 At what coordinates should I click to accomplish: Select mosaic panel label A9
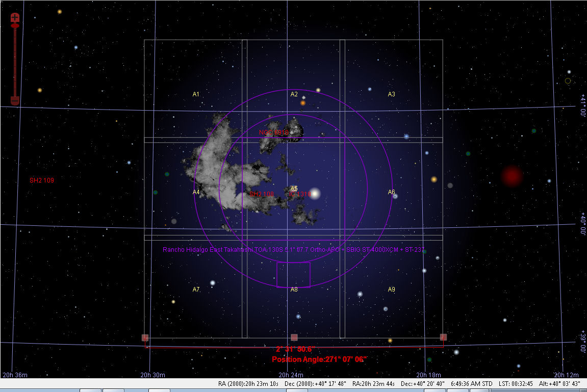pos(392,290)
